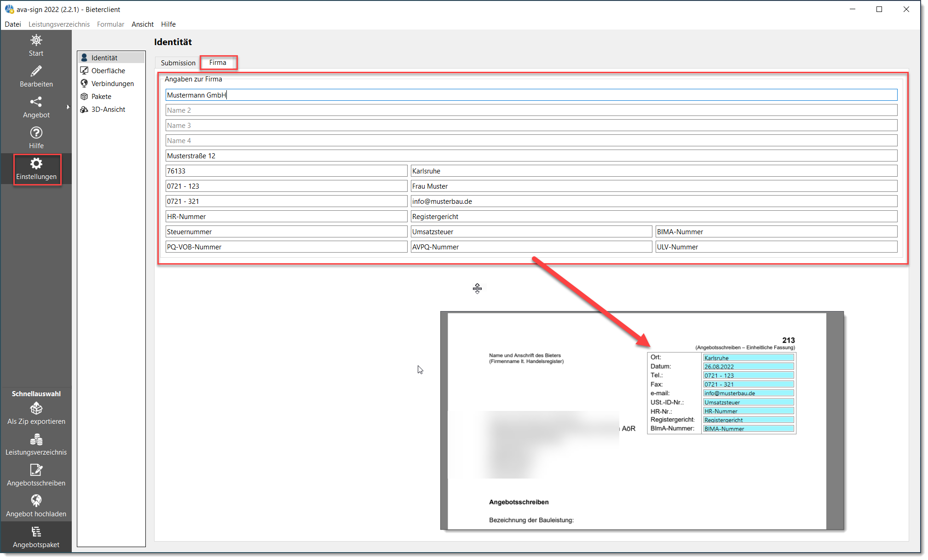Open Angebotspaket shortcut at bottom
This screenshot has width=928, height=560.
pyautogui.click(x=36, y=537)
